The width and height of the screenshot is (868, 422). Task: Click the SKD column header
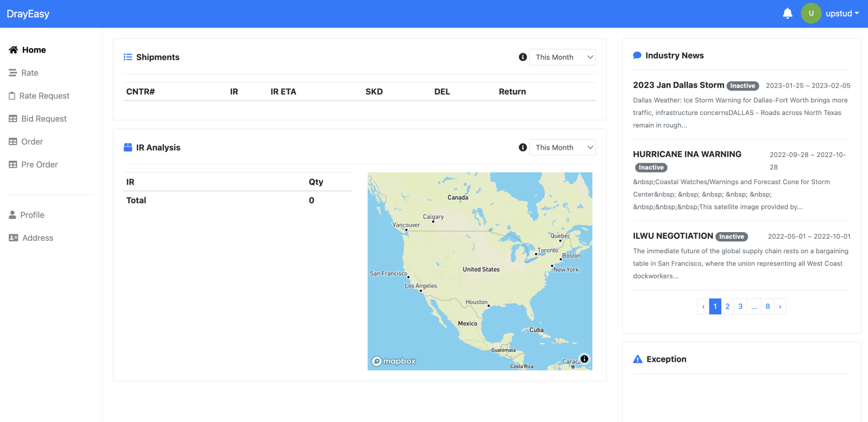click(374, 91)
